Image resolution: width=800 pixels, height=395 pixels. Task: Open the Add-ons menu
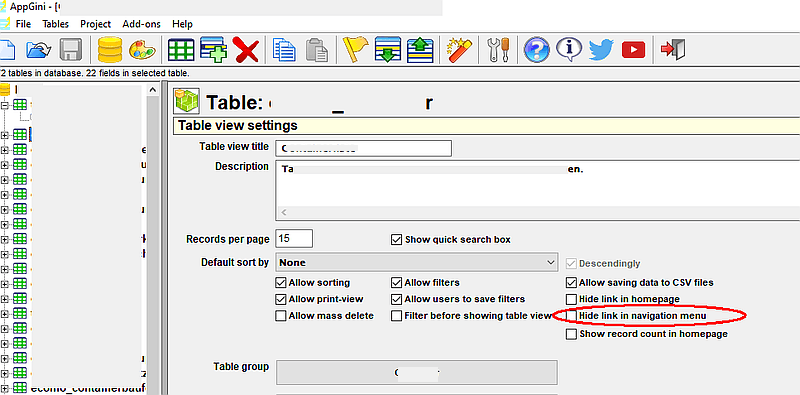141,24
